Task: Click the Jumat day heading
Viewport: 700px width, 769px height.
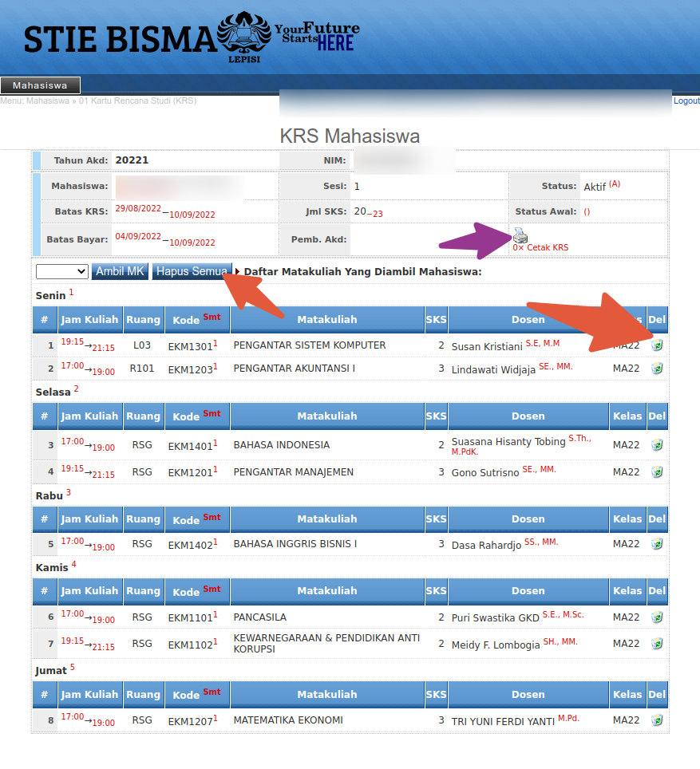Action: click(x=50, y=670)
